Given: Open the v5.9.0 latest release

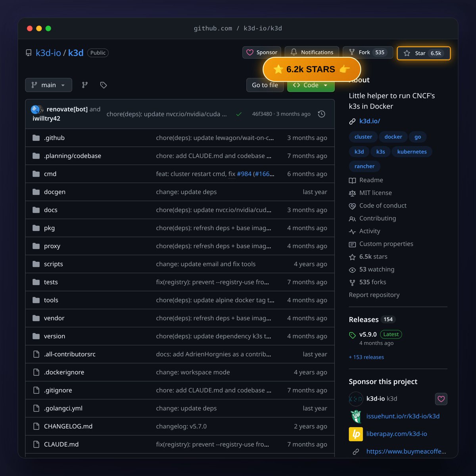Looking at the screenshot, I should [368, 334].
